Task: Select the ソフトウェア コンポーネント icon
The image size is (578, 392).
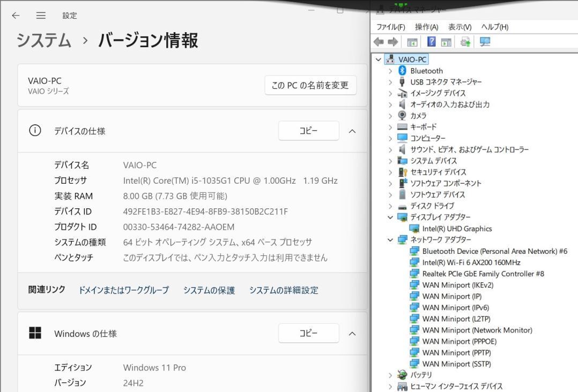Action: coord(403,183)
